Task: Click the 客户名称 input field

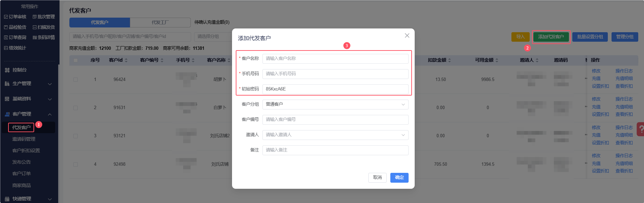Action: tap(335, 59)
